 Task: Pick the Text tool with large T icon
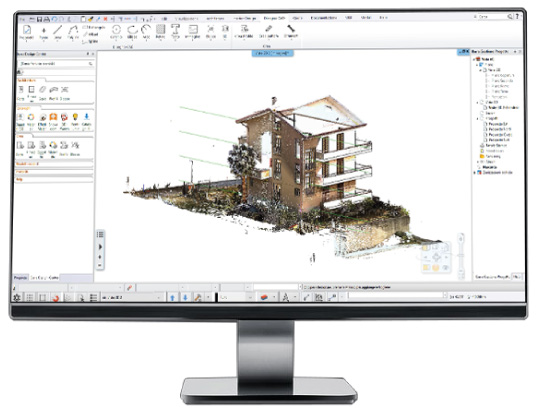click(x=176, y=32)
